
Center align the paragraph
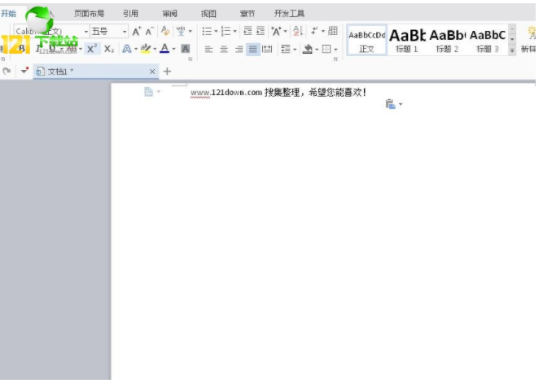(x=224, y=50)
